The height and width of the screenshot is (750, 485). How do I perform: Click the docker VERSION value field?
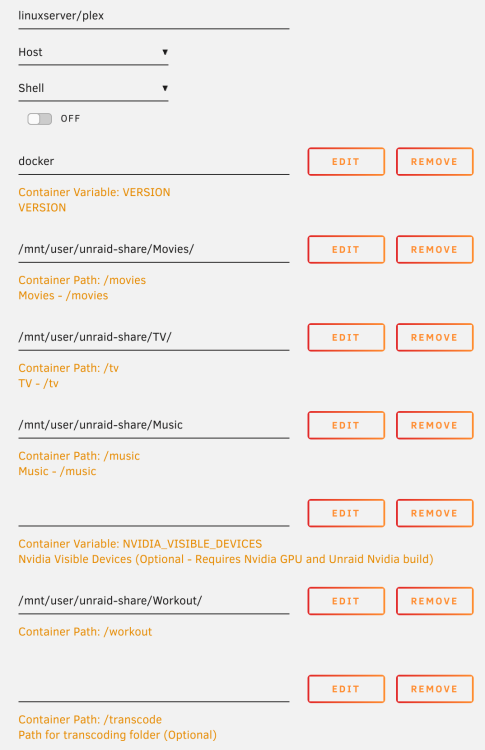point(154,162)
